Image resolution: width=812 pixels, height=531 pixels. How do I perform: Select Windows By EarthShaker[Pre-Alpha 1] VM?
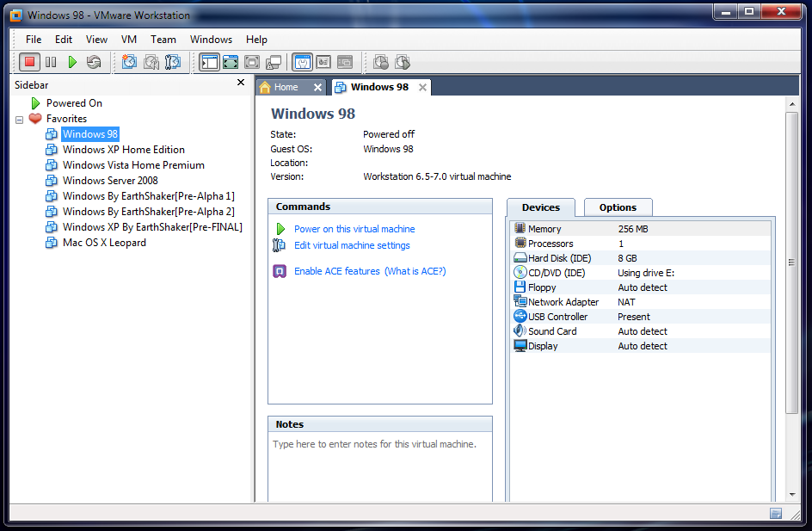click(x=148, y=196)
